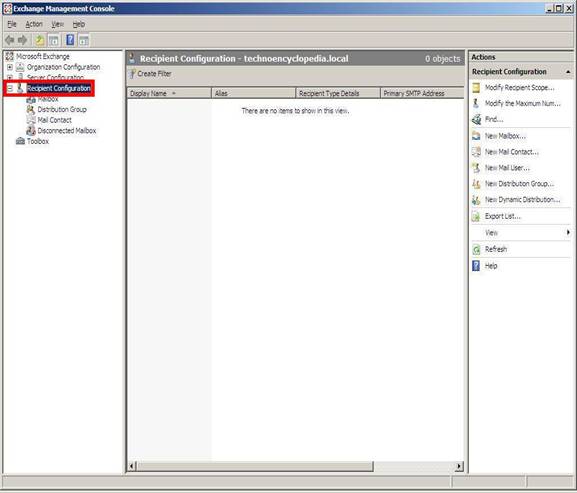Click the green Refresh icon
The width and height of the screenshot is (577, 493).
[476, 249]
